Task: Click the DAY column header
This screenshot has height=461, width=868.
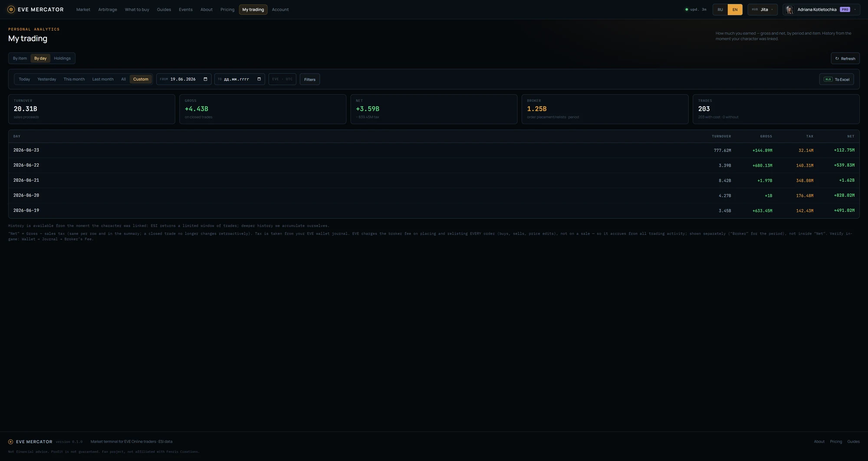Action: coord(17,136)
